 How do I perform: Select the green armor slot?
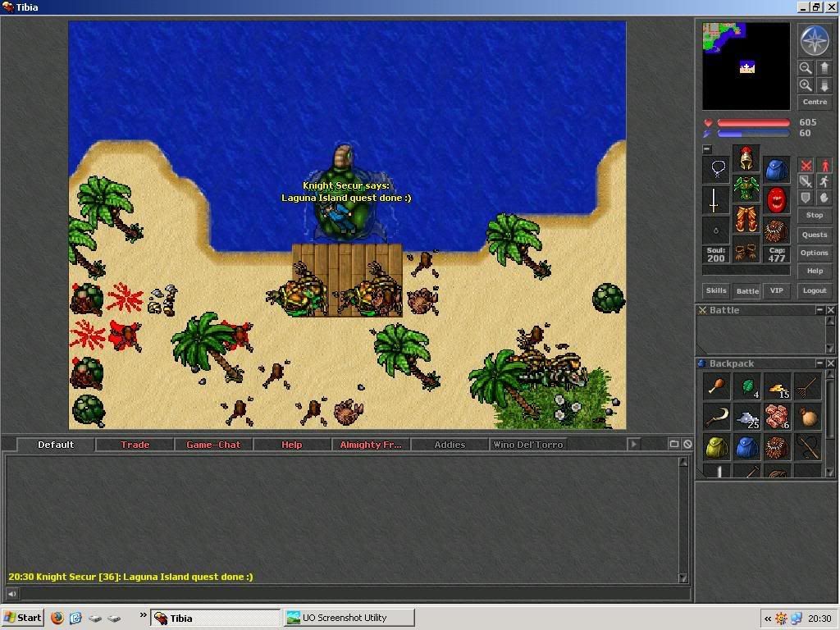pos(746,188)
